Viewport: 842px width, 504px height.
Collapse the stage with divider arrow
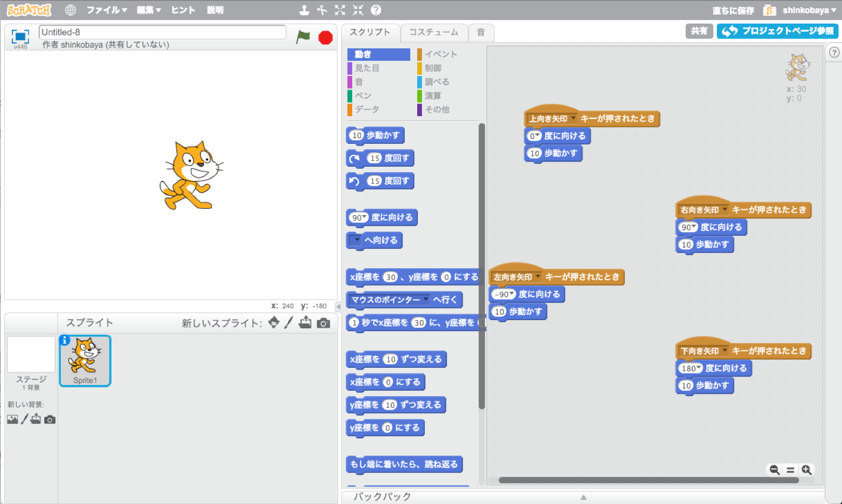(339, 307)
